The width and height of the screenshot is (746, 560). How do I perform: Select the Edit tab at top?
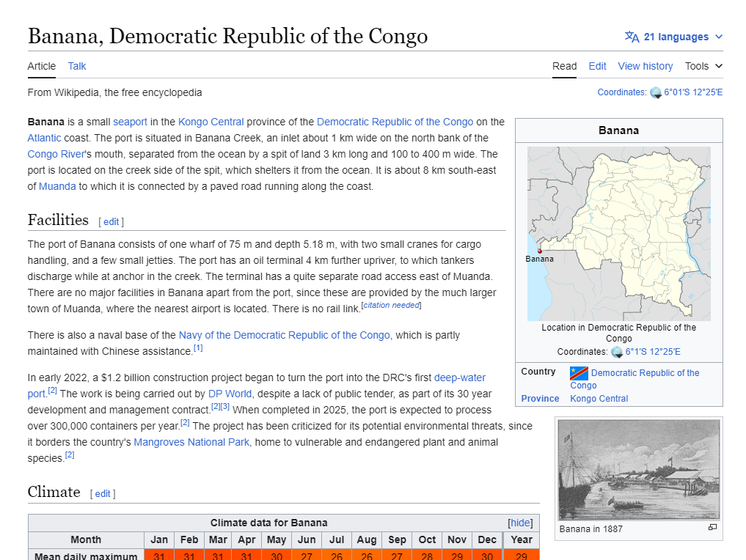point(597,66)
